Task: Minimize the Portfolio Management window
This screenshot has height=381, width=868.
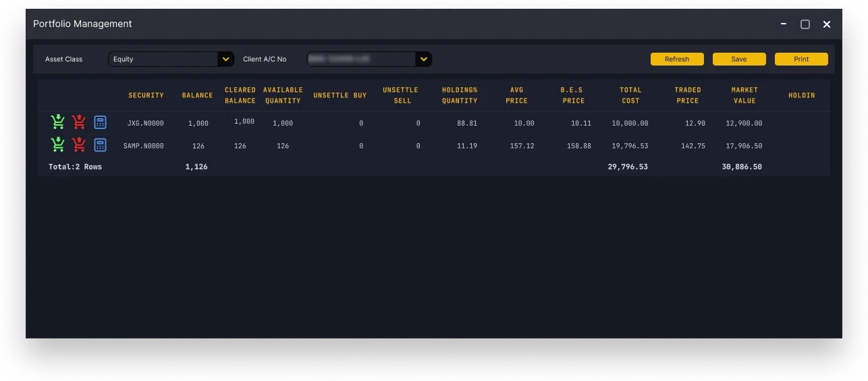Action: 784,24
